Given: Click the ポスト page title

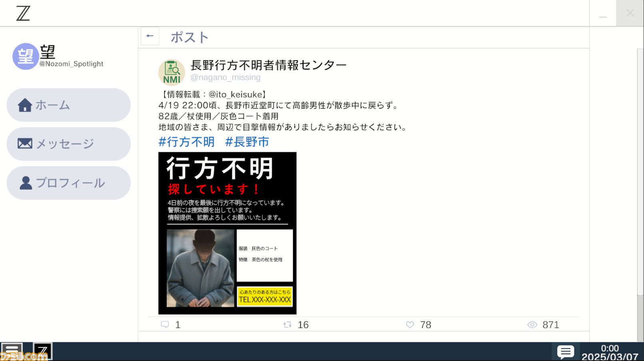Looking at the screenshot, I should (x=189, y=38).
